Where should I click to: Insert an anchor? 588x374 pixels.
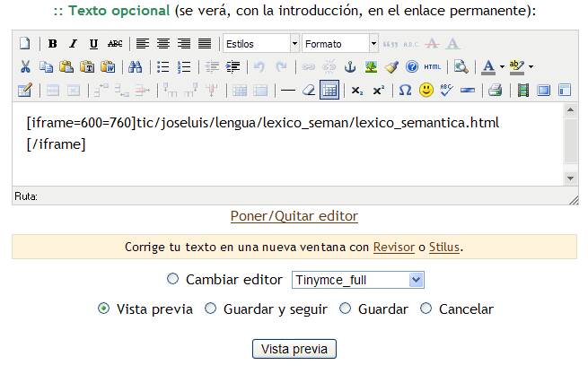tap(350, 67)
